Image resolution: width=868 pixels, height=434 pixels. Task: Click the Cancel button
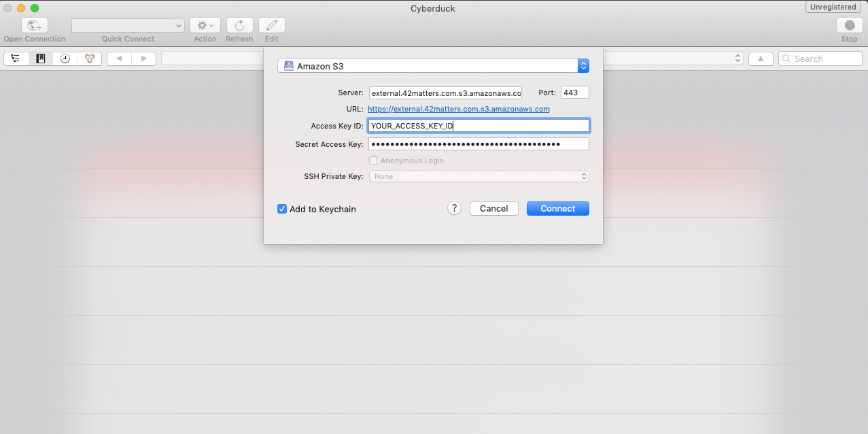pyautogui.click(x=494, y=209)
